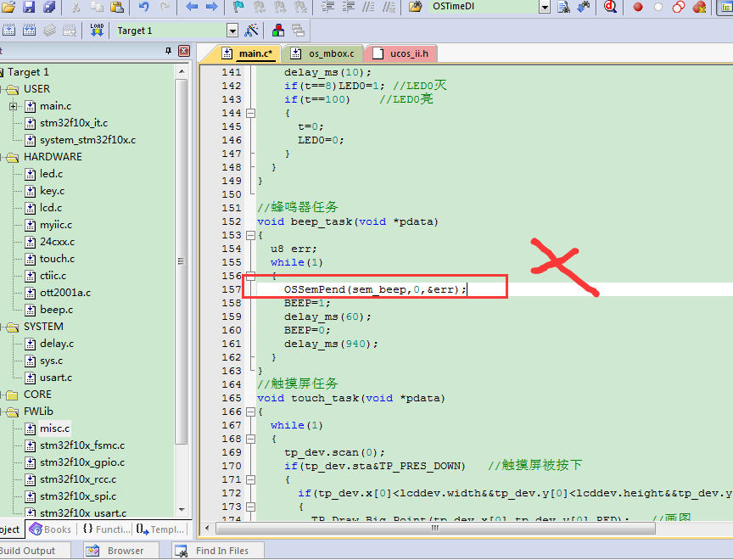Viewport: 733px width, 560px height.
Task: Click the editor horizontal scrollbar thumb
Action: [x=435, y=529]
